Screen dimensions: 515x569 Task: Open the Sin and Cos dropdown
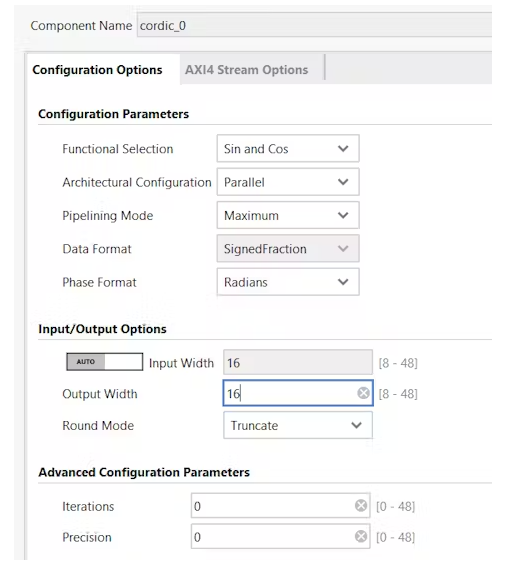click(288, 148)
